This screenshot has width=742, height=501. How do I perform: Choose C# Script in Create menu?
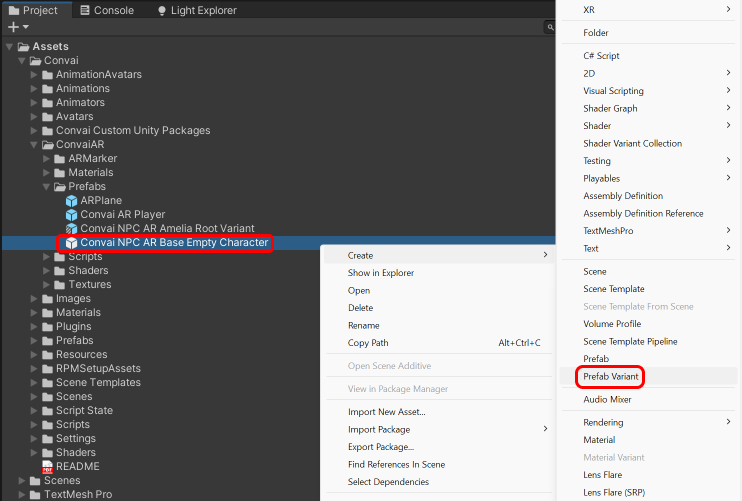click(x=602, y=56)
